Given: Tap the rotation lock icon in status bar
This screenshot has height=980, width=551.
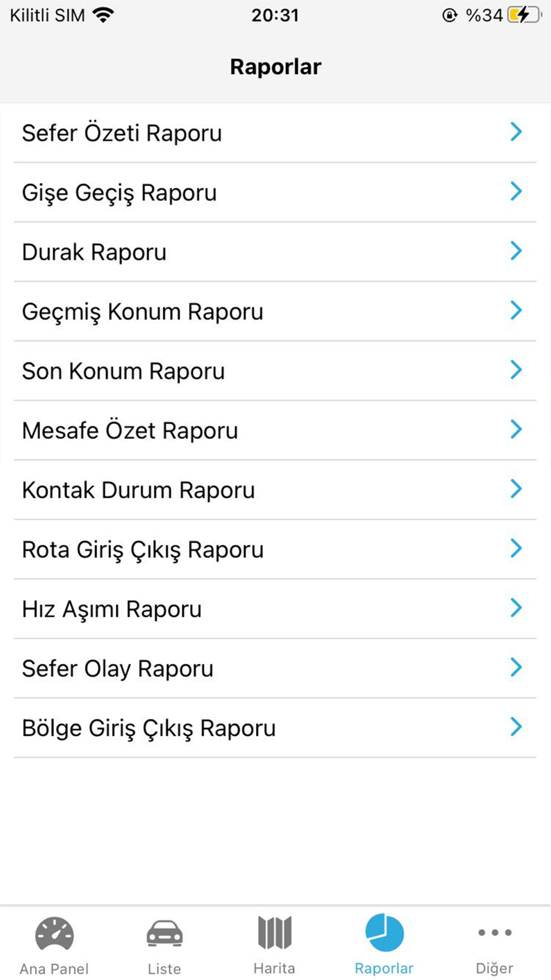Looking at the screenshot, I should coord(450,15).
